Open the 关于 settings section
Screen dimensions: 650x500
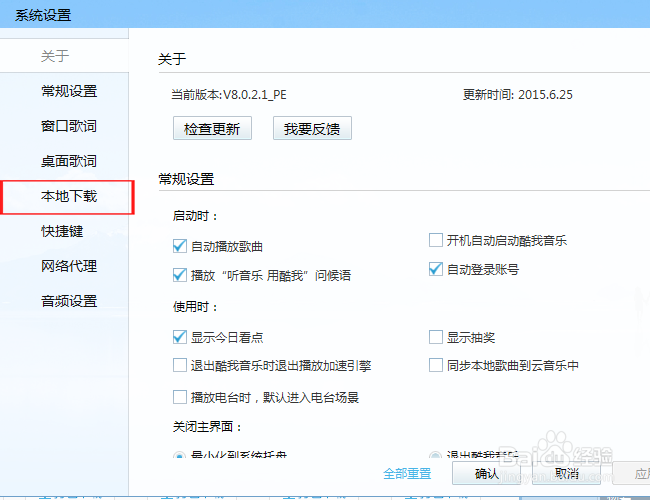[55, 56]
